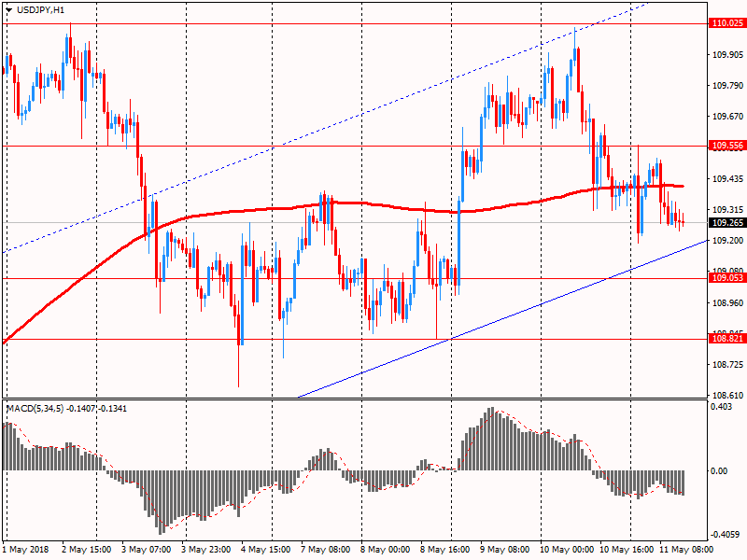Click the 7 May 08:00 time label

click(325, 550)
